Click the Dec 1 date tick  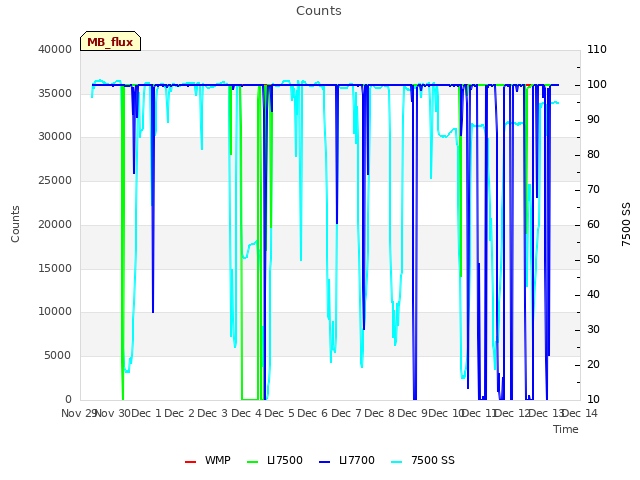pyautogui.click(x=147, y=413)
